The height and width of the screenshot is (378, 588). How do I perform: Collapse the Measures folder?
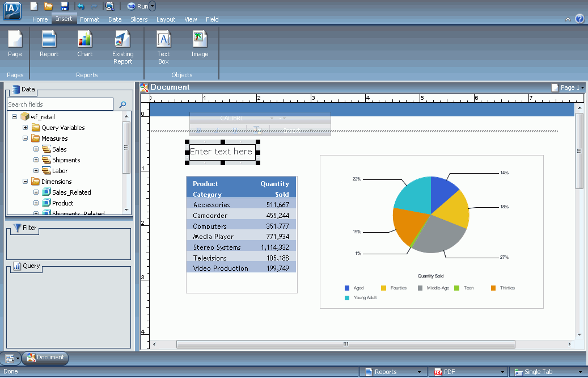point(25,138)
